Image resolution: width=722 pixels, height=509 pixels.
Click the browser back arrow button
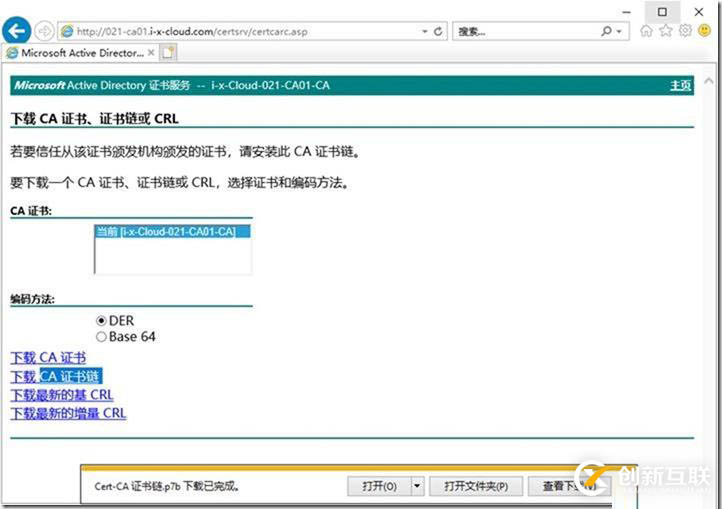(x=17, y=31)
